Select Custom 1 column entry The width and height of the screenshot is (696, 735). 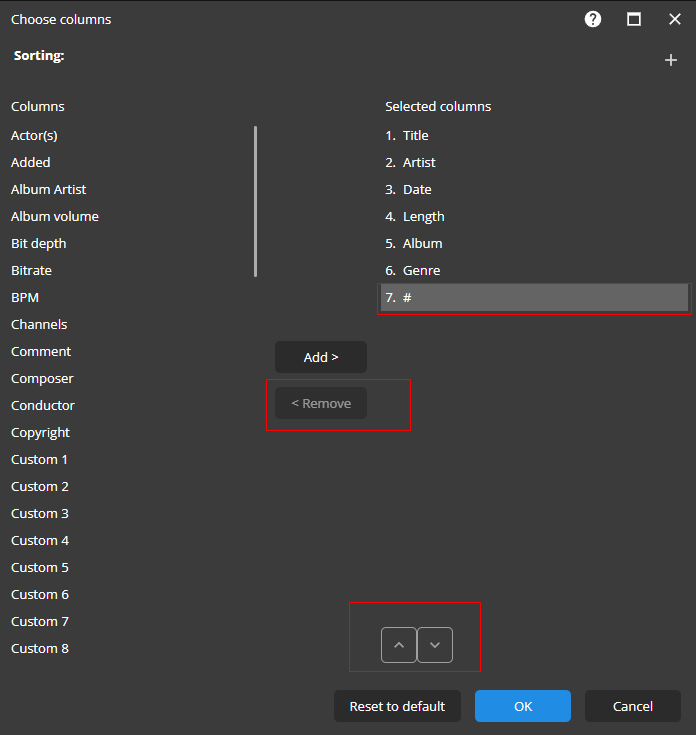tap(40, 459)
